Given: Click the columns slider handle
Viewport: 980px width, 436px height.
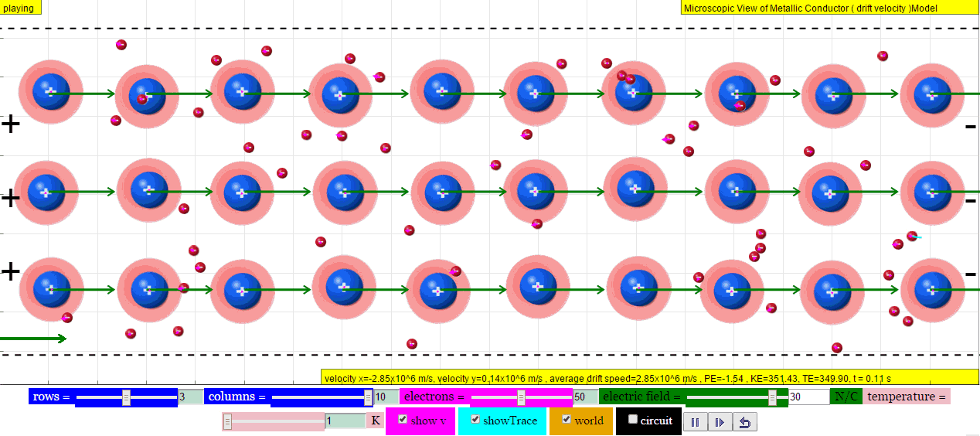Looking at the screenshot, I should pyautogui.click(x=368, y=397).
